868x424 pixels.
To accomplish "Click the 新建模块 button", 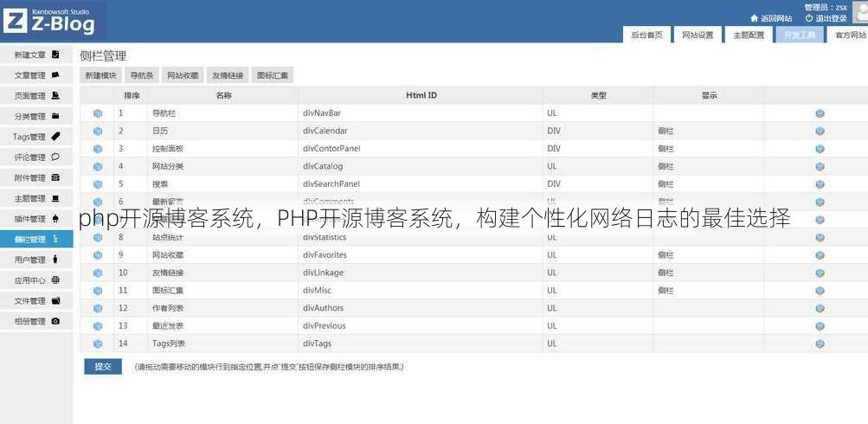I will [x=100, y=76].
